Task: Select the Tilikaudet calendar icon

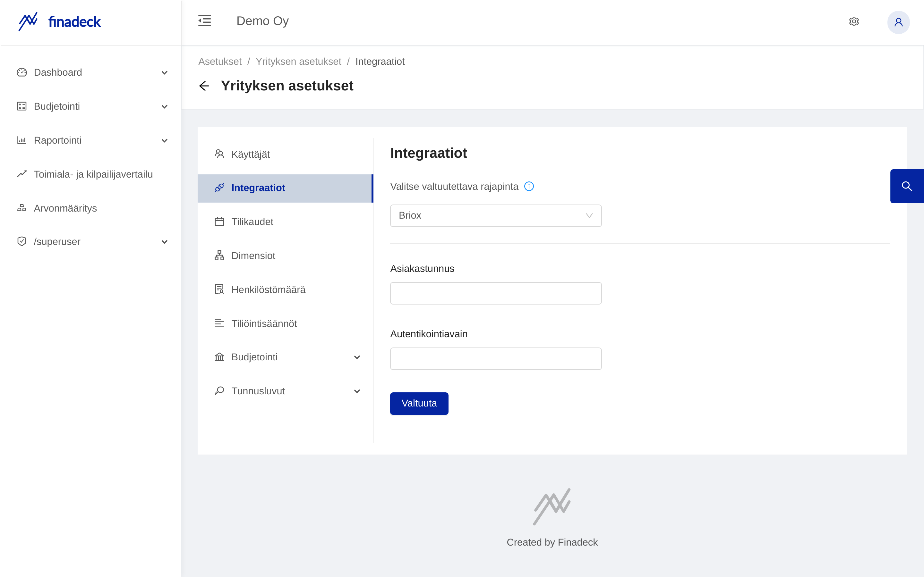Action: coord(219,221)
